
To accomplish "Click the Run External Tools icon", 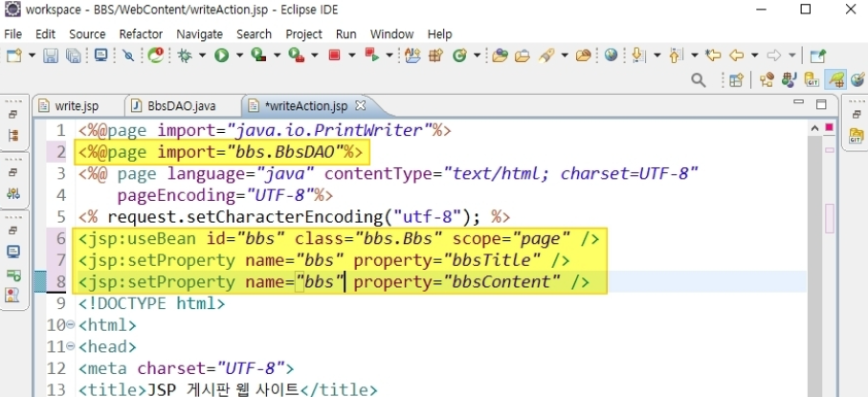I will [x=296, y=55].
